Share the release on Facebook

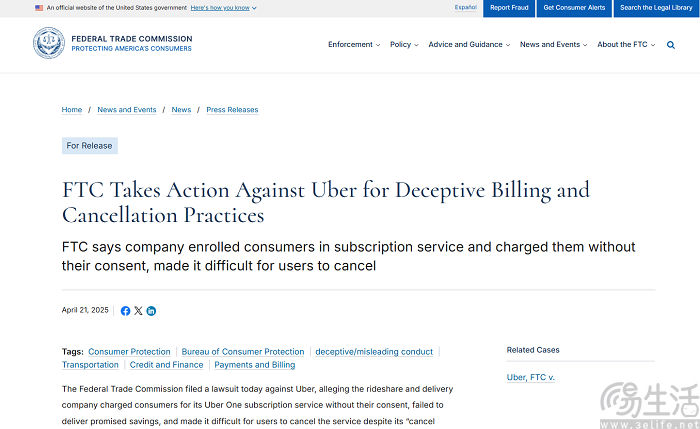125,311
